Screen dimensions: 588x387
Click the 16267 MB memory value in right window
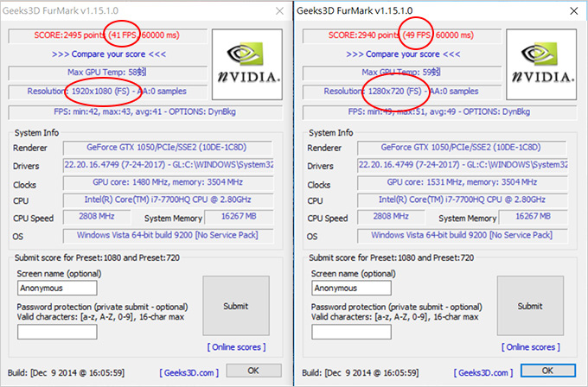coord(534,217)
